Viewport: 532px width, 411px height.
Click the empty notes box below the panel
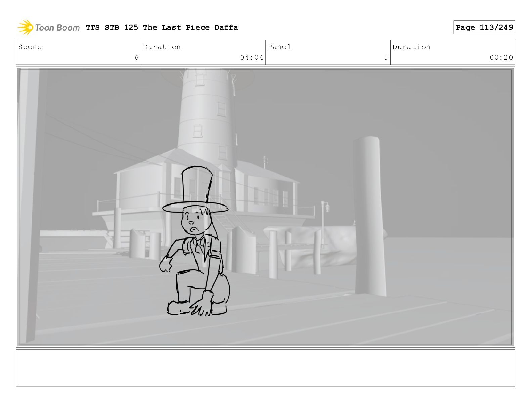[x=266, y=368]
